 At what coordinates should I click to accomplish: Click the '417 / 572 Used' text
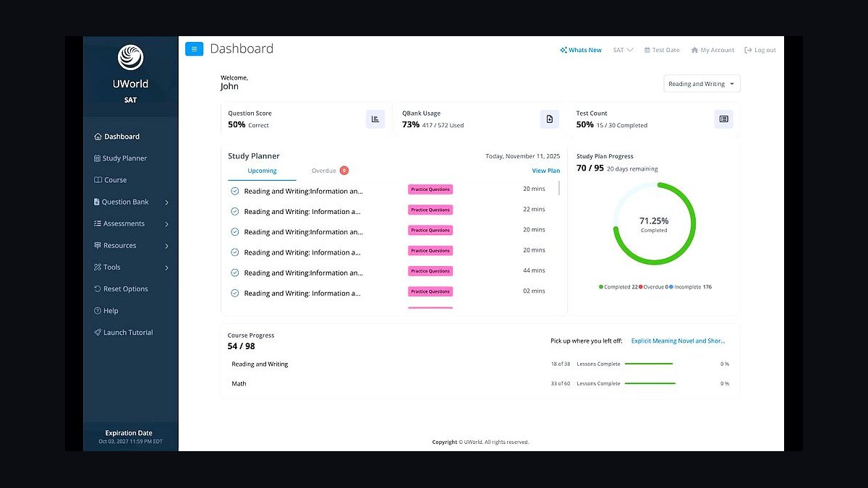pyautogui.click(x=443, y=126)
